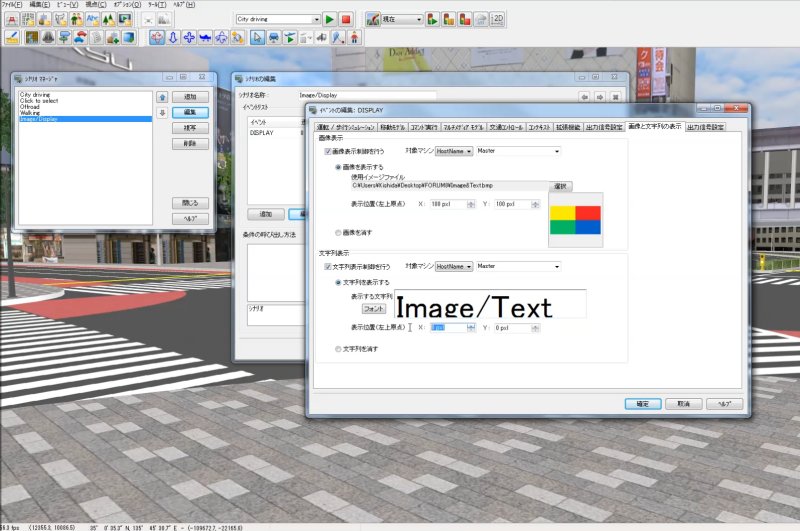Move the scenario up with the up arrow
Screen dimensions: 800x531
coord(162,97)
